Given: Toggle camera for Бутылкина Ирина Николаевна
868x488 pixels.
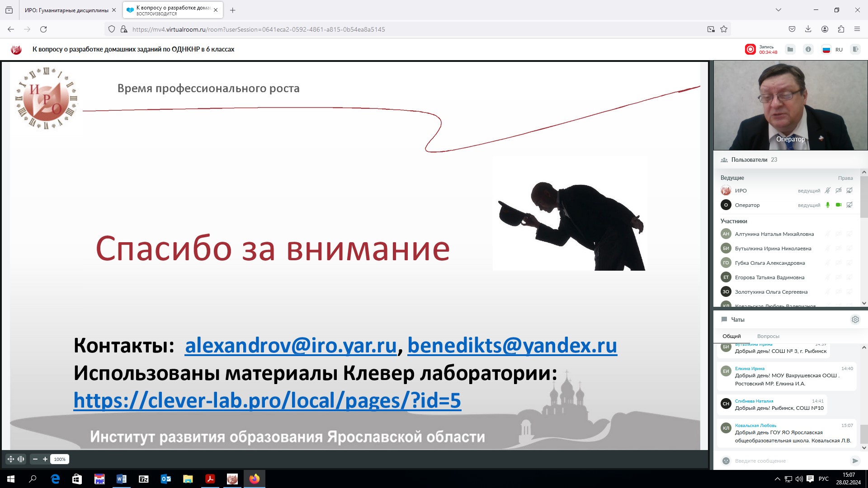Looking at the screenshot, I should coord(839,249).
